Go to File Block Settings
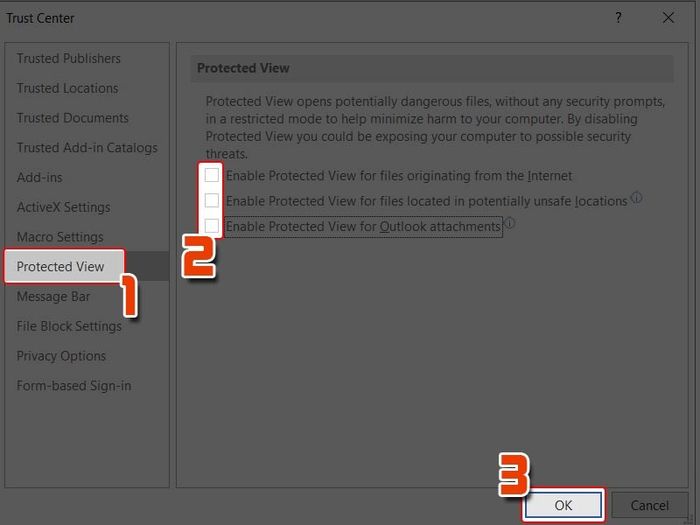The height and width of the screenshot is (525, 700). 69,326
